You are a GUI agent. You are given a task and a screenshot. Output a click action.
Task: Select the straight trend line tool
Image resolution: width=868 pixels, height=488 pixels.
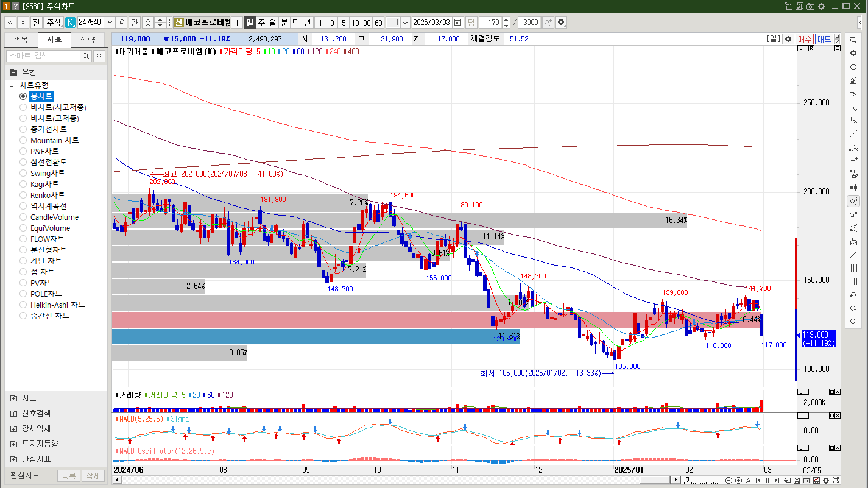coord(853,134)
